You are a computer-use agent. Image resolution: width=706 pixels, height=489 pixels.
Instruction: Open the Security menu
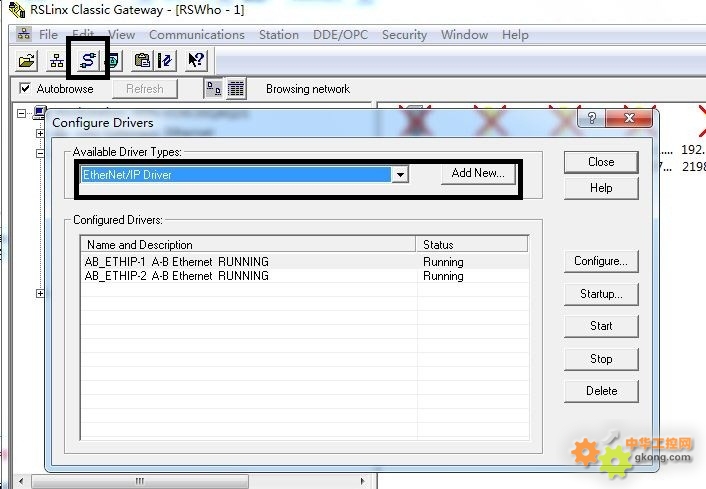coord(404,35)
